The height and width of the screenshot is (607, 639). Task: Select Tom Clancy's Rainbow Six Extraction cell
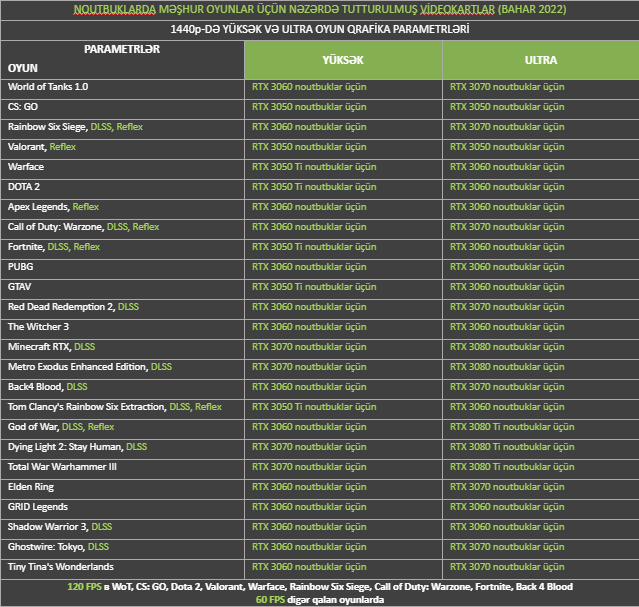pyautogui.click(x=122, y=408)
